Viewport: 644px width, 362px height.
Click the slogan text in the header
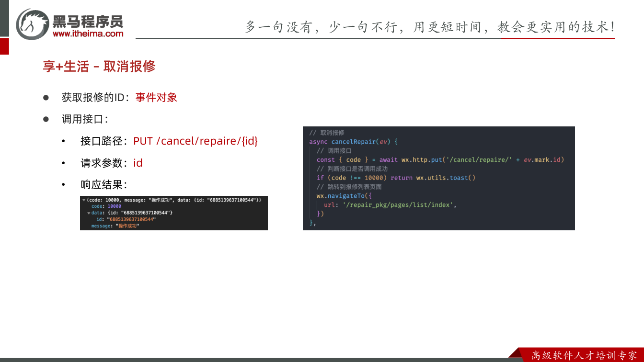pos(430,27)
